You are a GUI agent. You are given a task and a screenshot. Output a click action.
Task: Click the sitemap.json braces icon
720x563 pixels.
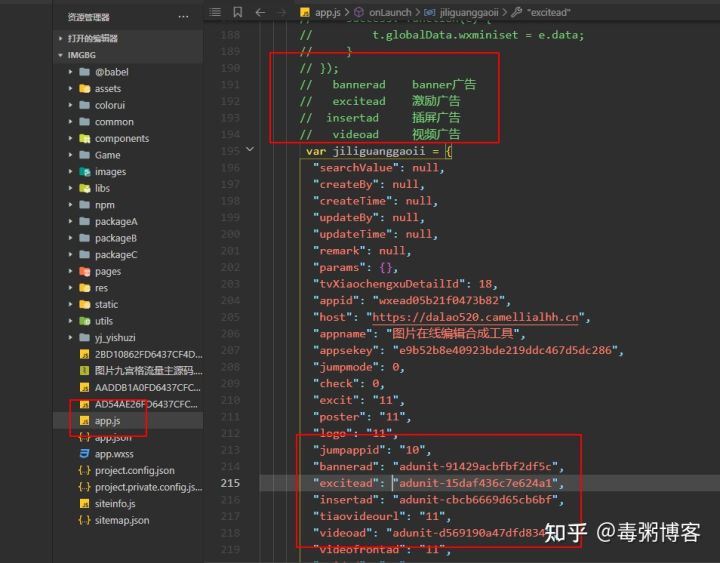(x=84, y=520)
